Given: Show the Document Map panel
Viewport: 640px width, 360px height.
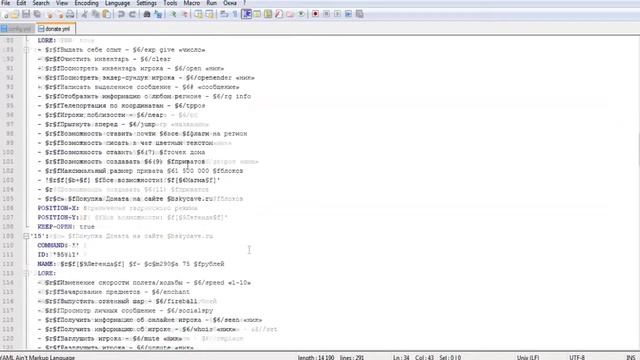Looking at the screenshot, I should point(268,14).
